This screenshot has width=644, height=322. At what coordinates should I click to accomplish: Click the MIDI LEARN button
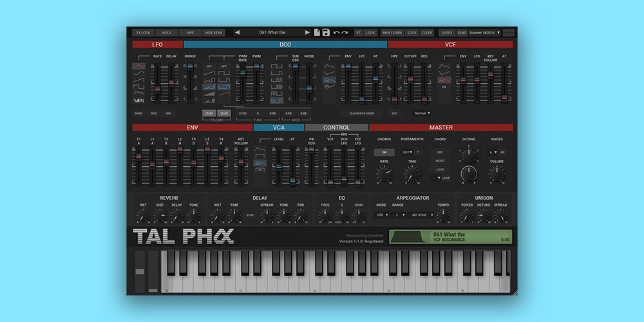pos(392,32)
